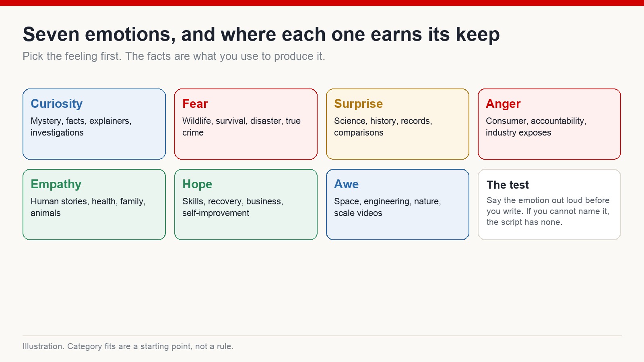
Task: Select the "Space, engineering, nature" description
Action: point(387,207)
